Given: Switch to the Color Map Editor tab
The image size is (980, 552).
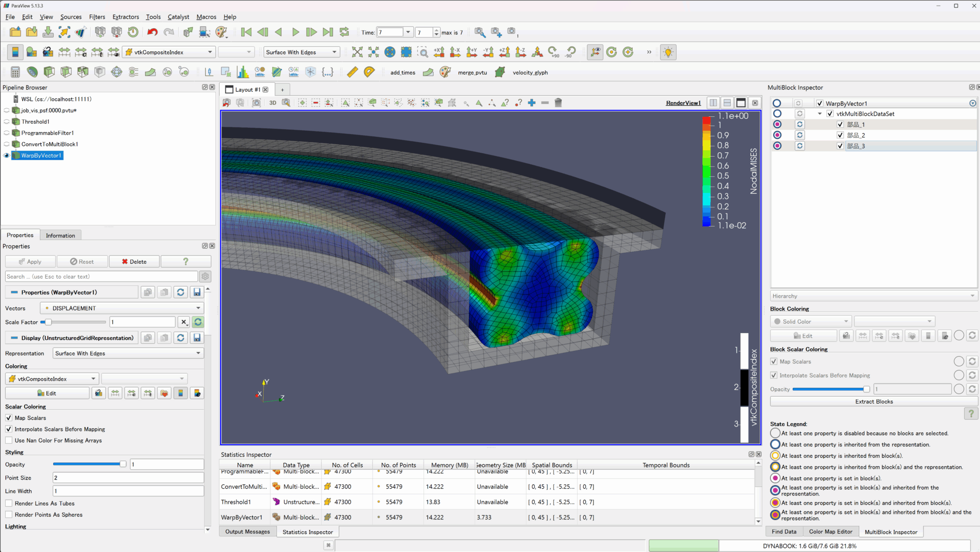Looking at the screenshot, I should coord(830,532).
